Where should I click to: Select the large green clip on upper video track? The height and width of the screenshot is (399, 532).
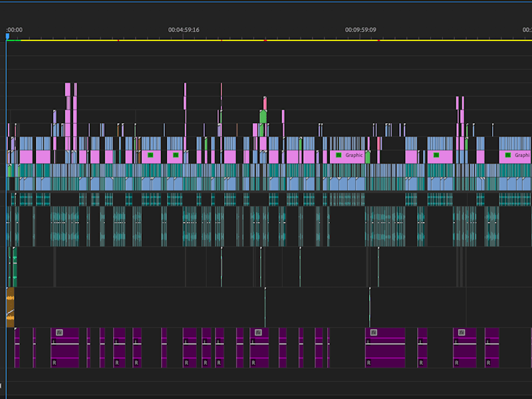(x=263, y=116)
